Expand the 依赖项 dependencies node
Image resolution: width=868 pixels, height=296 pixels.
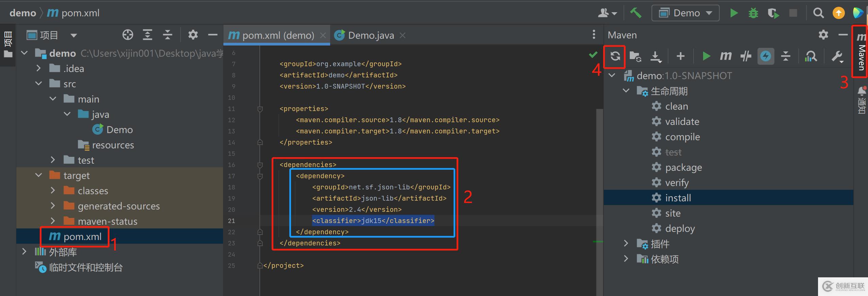coord(626,258)
